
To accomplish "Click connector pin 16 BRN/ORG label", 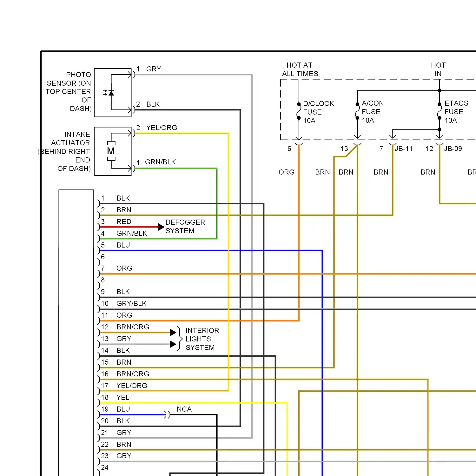I will pyautogui.click(x=133, y=374).
